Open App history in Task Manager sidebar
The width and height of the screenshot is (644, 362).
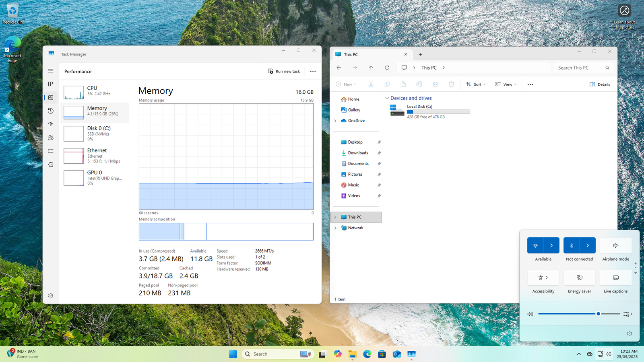[51, 111]
